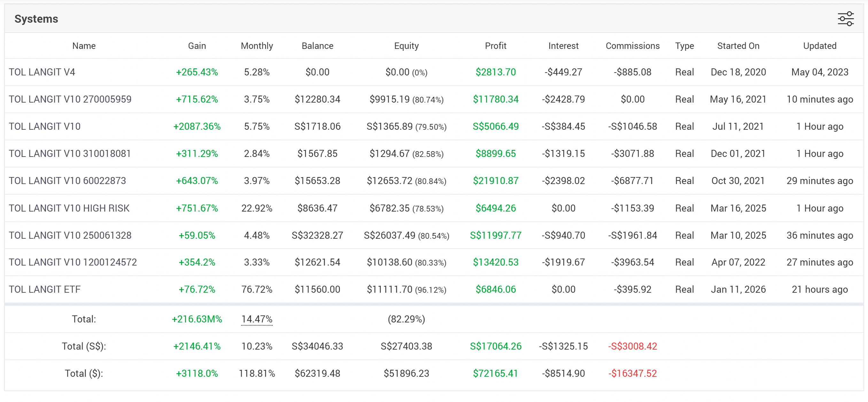Click the Name column header
868x402 pixels.
(x=84, y=46)
